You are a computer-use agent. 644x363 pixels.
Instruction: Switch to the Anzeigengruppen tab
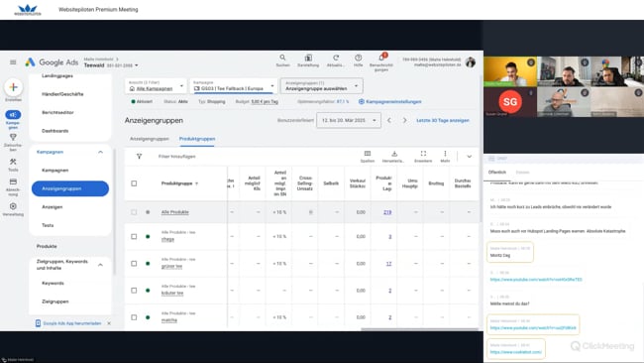pos(149,139)
